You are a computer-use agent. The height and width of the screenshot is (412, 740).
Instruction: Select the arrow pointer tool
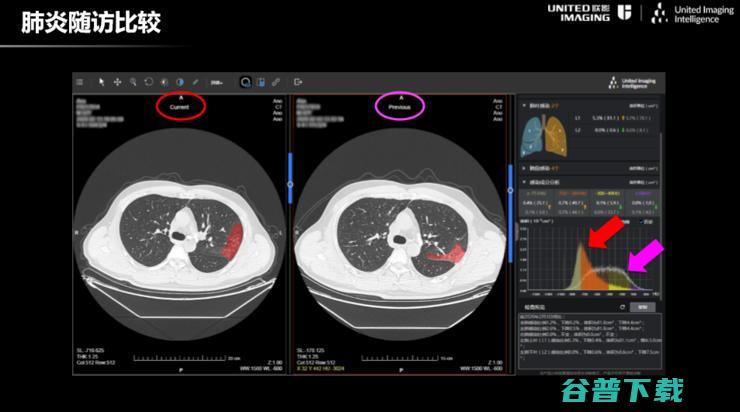101,82
